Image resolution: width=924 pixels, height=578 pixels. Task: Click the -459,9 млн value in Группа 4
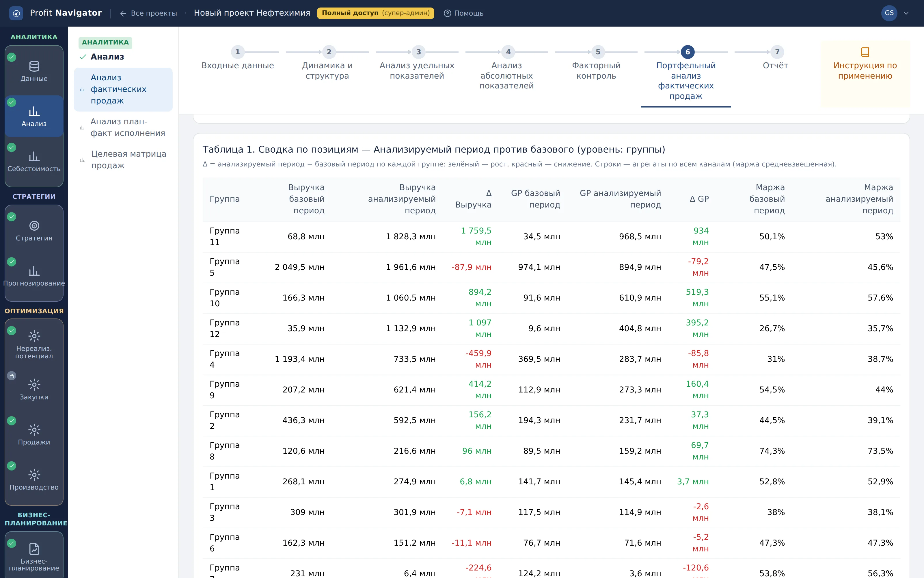point(478,359)
